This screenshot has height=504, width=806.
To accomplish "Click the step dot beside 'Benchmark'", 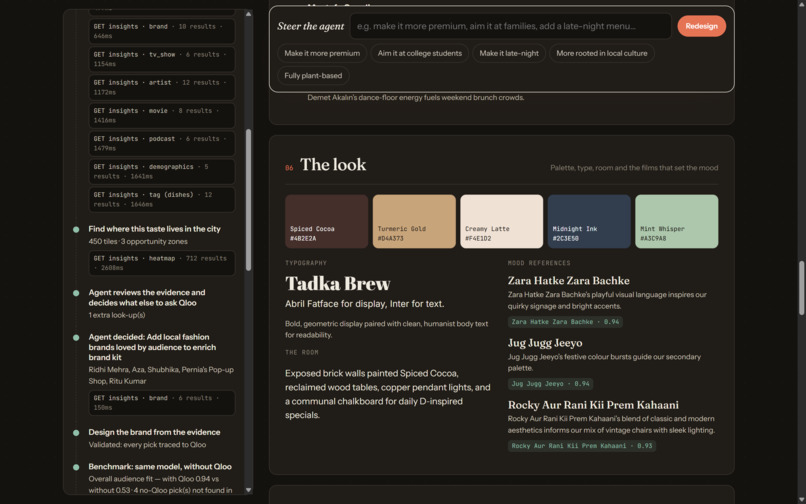I will (x=76, y=467).
